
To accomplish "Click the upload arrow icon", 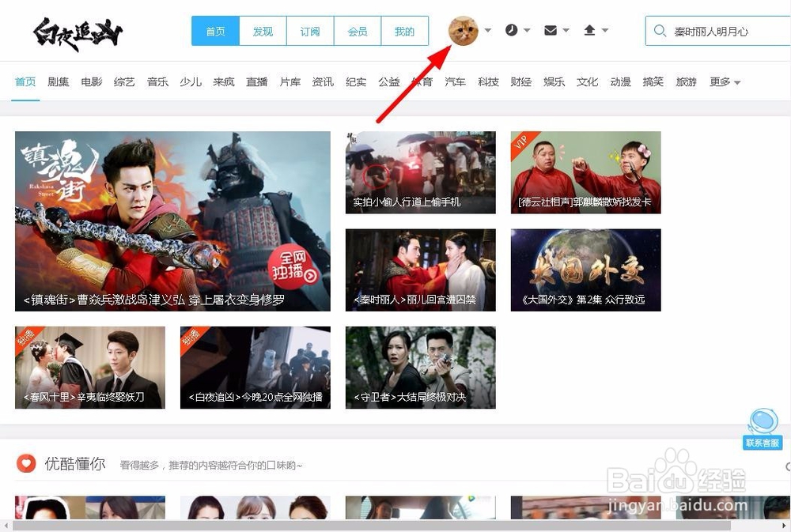I will coord(590,30).
